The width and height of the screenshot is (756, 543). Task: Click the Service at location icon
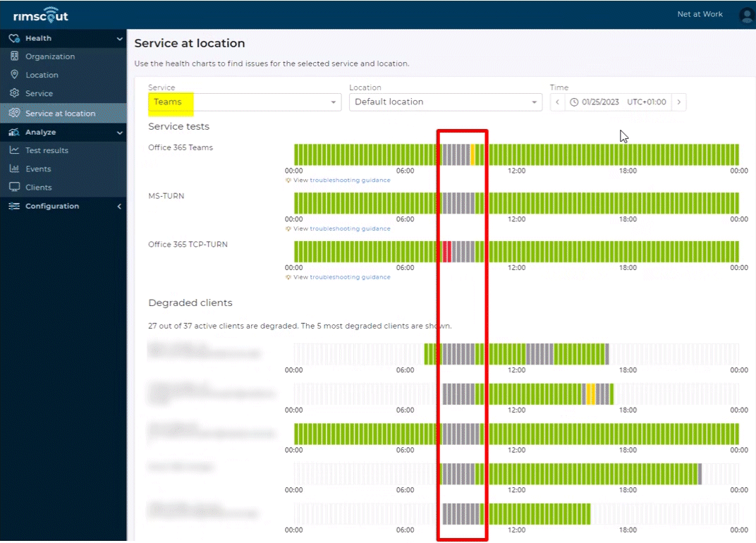(x=15, y=113)
